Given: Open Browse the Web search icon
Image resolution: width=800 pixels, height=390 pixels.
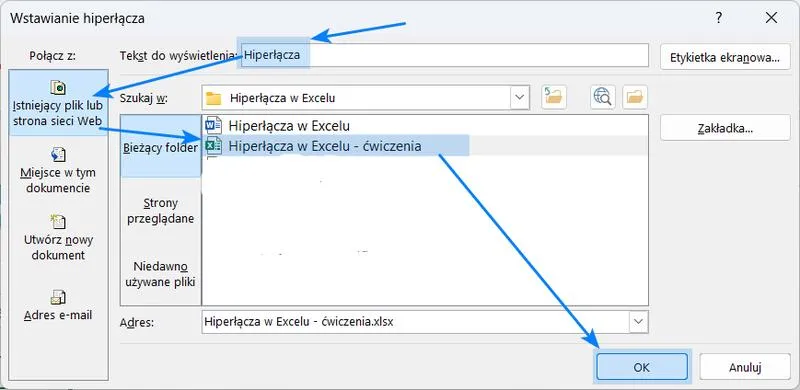Looking at the screenshot, I should (x=603, y=97).
